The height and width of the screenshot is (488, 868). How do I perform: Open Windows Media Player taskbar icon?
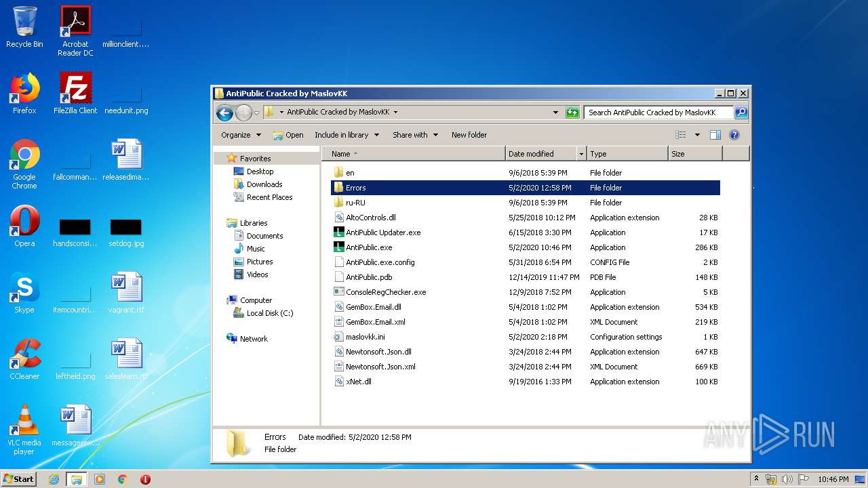(100, 479)
